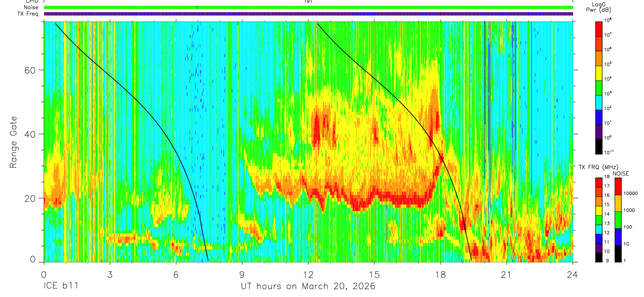Click the 100 label on NOISE scale

tap(627, 228)
